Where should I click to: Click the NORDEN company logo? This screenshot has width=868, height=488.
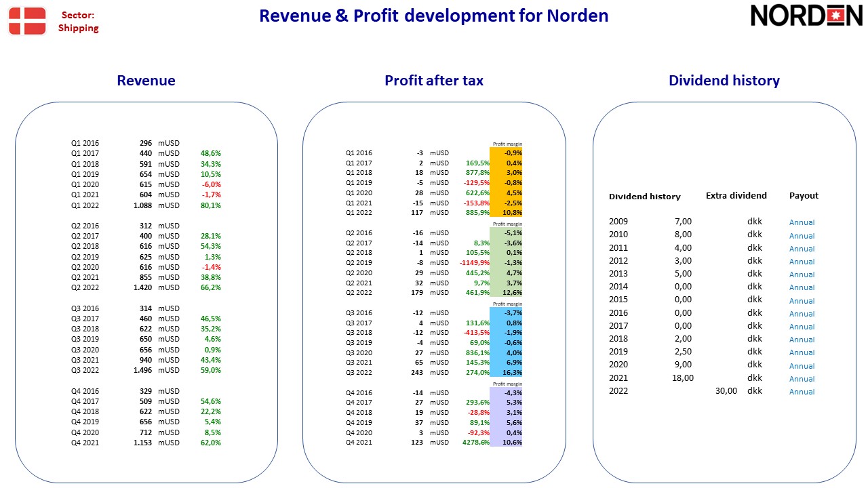(806, 15)
